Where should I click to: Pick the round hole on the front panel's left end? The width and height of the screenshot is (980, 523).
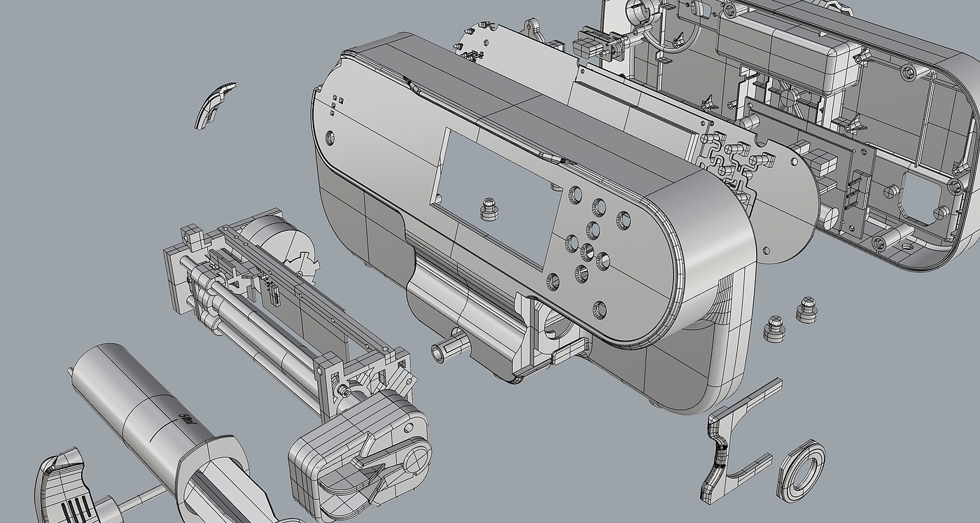click(x=330, y=137)
